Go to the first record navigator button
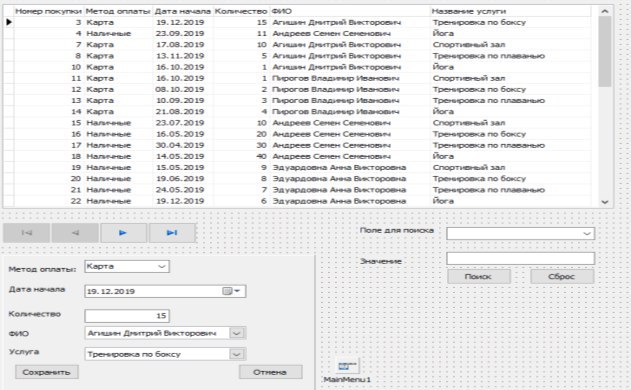 [27, 233]
